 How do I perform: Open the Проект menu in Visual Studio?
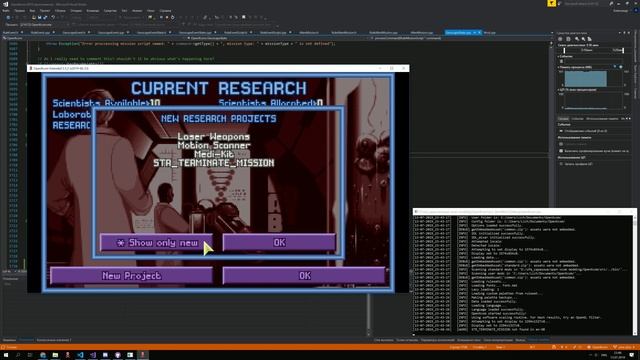44,11
